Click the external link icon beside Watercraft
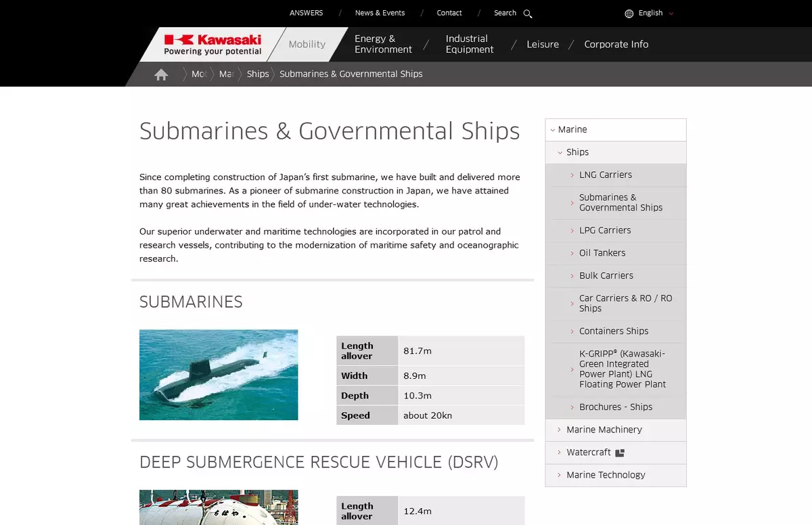Screen dimensions: 812x525 point(620,453)
